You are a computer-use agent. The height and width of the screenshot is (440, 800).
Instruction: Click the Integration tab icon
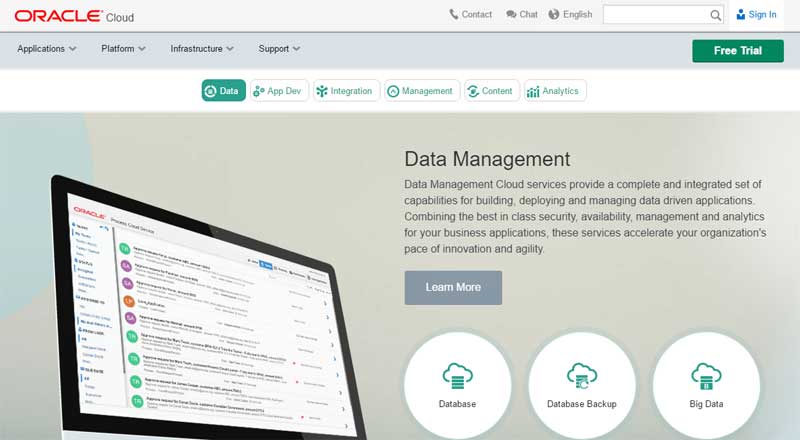322,91
